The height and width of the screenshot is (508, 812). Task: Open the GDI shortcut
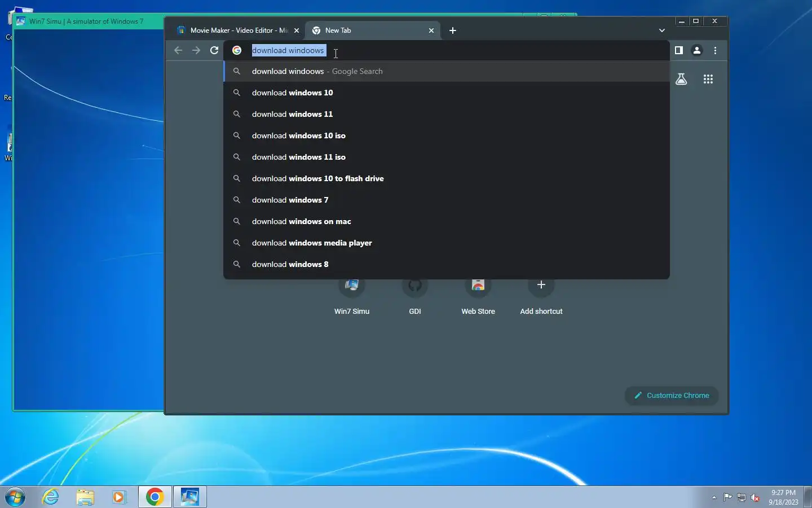pyautogui.click(x=415, y=295)
